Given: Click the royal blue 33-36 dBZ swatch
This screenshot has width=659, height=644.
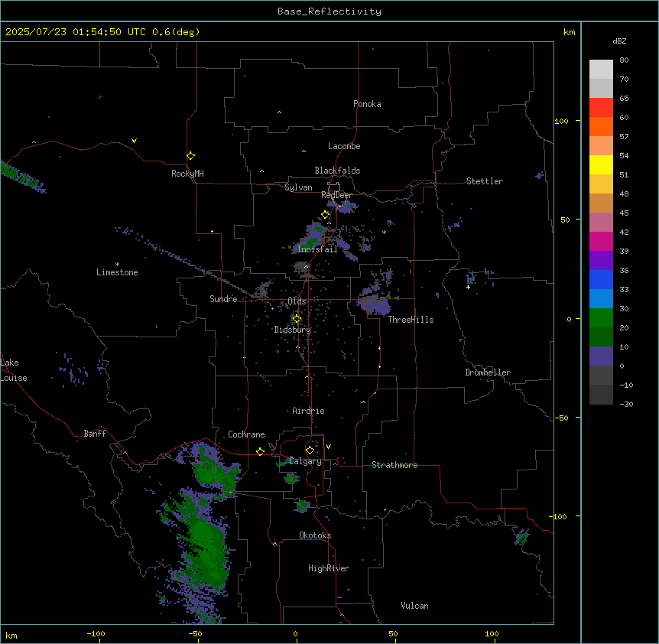Looking at the screenshot, I should coord(601,280).
